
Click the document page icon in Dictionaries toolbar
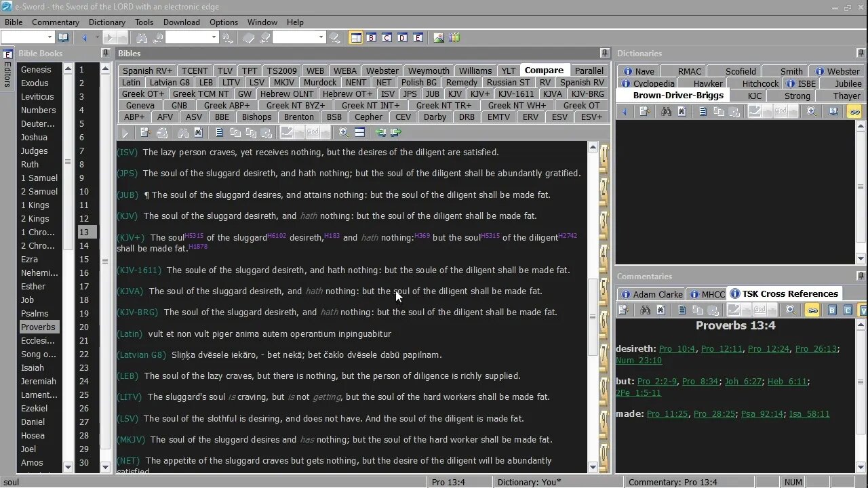point(703,112)
